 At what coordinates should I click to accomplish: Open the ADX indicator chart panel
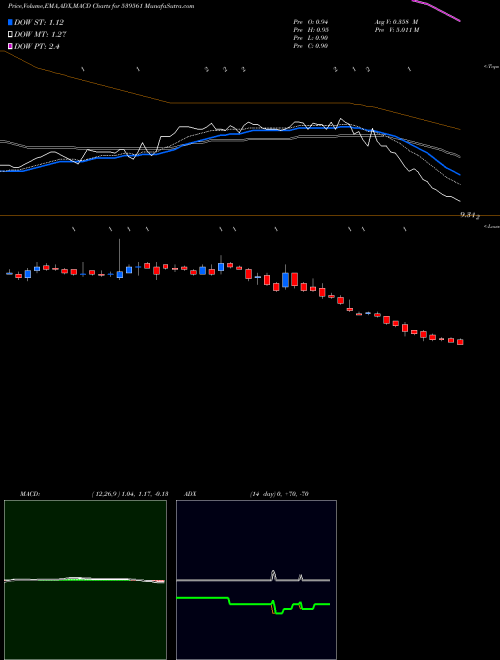[x=256, y=580]
